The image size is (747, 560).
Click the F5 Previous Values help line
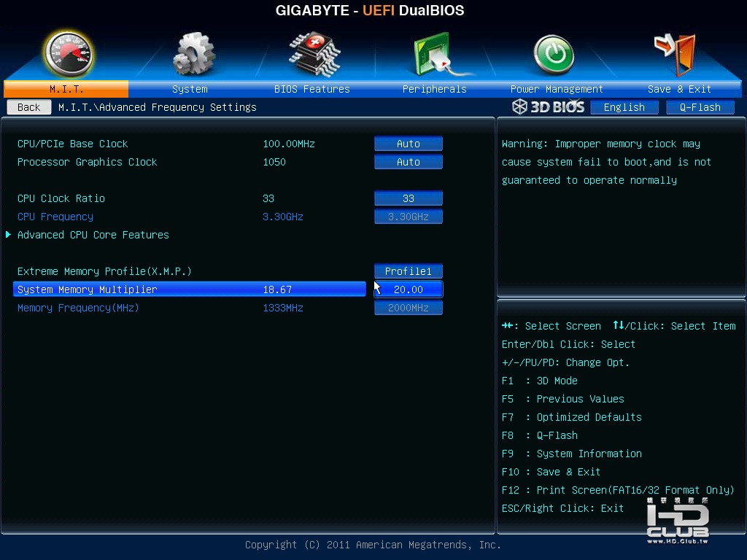(562, 399)
